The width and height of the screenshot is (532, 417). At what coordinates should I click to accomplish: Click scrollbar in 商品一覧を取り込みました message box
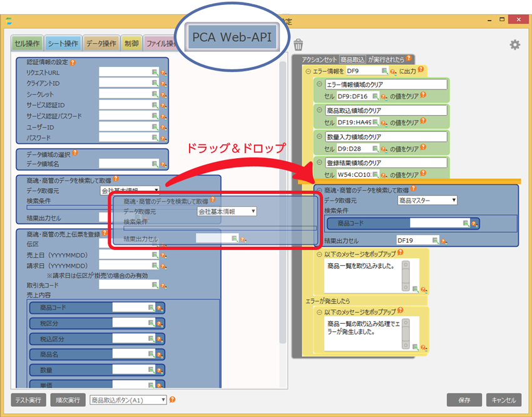406,276
